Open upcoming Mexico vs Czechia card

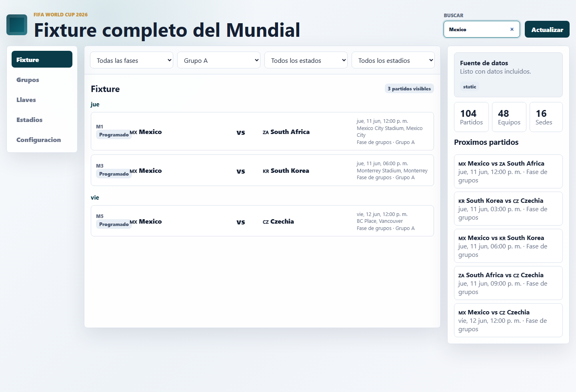pos(508,320)
